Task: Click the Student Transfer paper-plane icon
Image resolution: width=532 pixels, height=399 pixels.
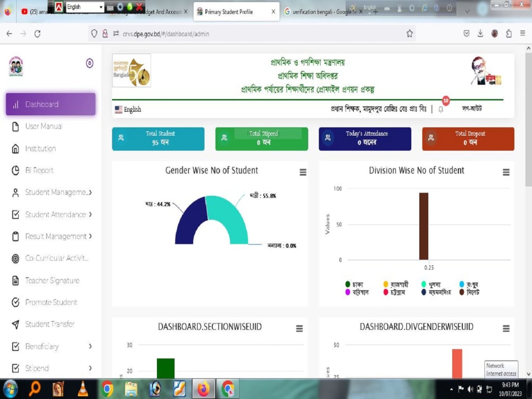Action: tap(15, 325)
